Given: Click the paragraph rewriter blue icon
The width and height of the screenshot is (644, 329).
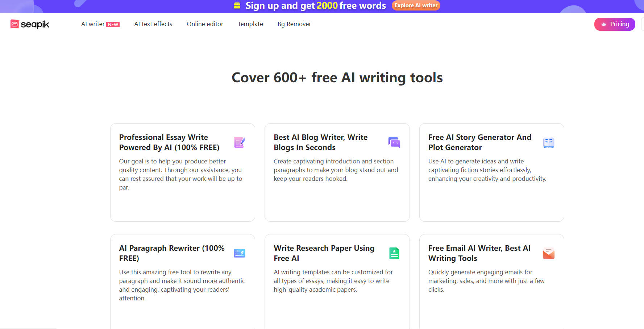Looking at the screenshot, I should point(240,253).
